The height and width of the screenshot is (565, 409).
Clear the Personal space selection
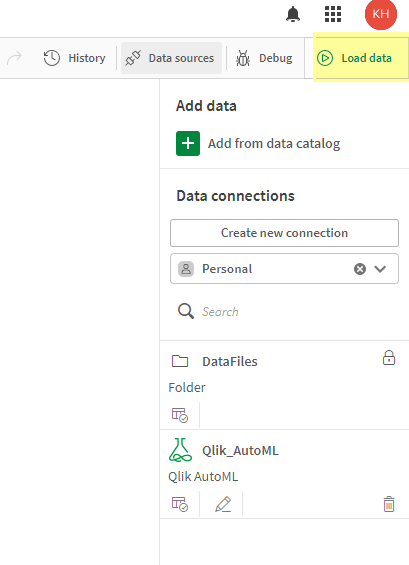[x=360, y=269]
